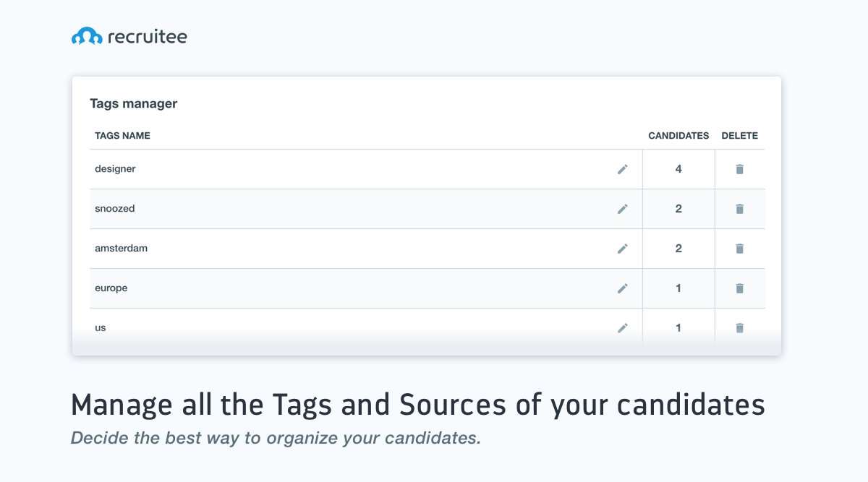Remove the amsterdam tag with trash icon
Image resolution: width=868 pixels, height=482 pixels.
coord(739,249)
